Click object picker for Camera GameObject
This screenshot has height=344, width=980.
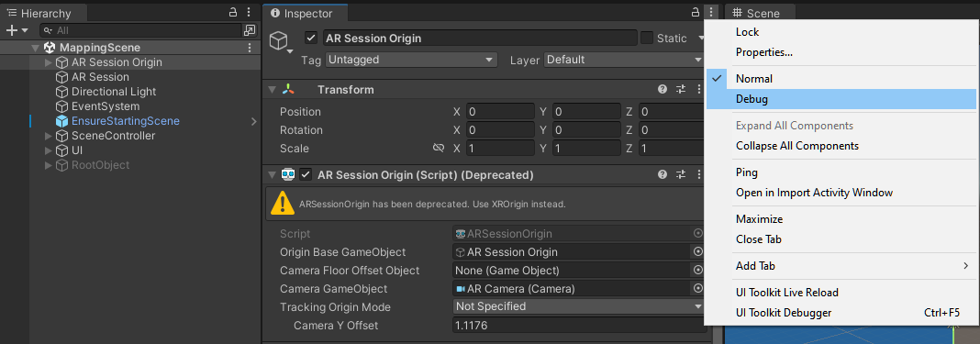click(697, 288)
